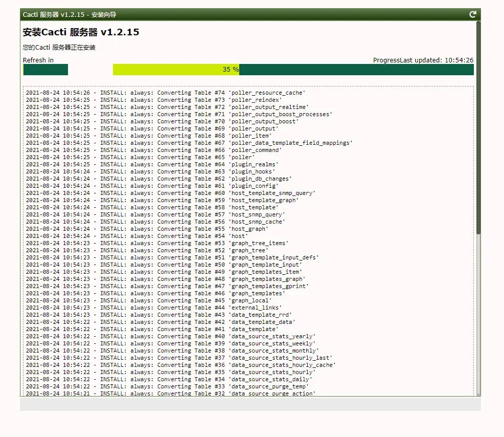Click the ProgressLast updated: 10:54:26 text
504x437 pixels.
[x=423, y=60]
